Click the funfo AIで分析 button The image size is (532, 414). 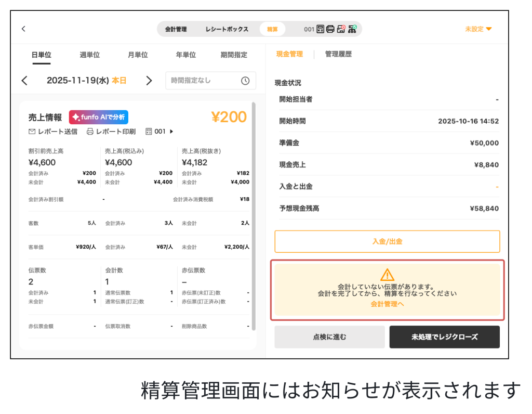click(x=99, y=117)
